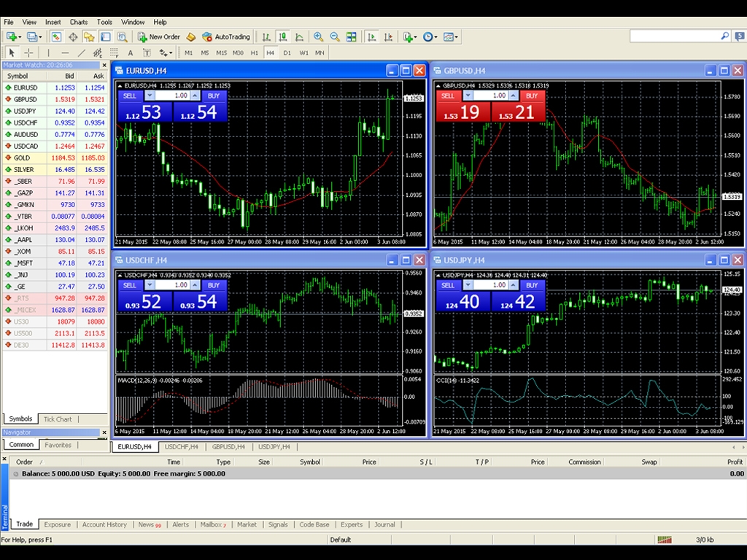Switch to D1 timeframe
Image resolution: width=747 pixels, height=560 pixels.
[x=287, y=52]
